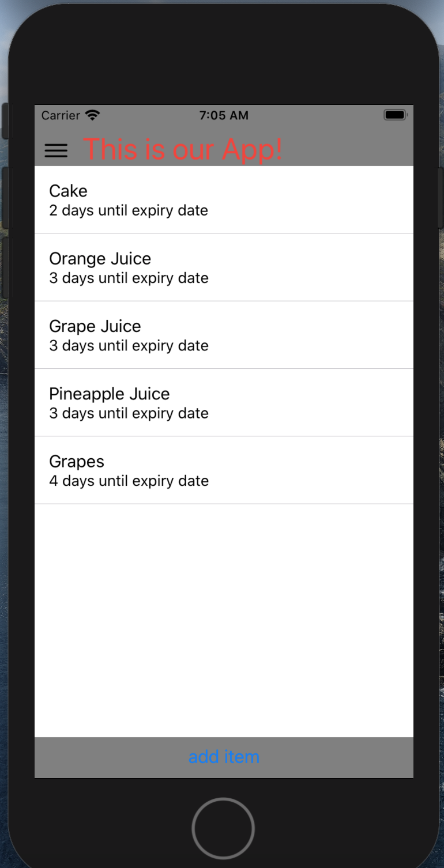Select the Grapes list item
The height and width of the screenshot is (868, 444).
click(224, 470)
